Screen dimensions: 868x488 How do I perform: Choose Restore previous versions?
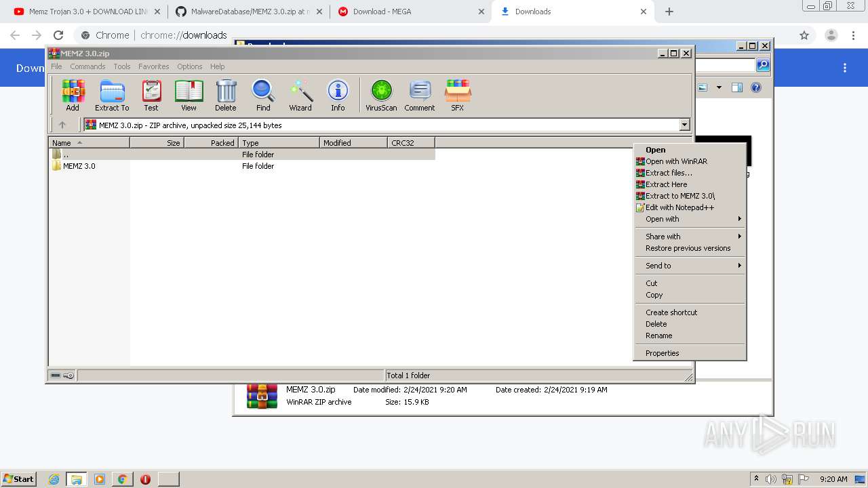690,248
